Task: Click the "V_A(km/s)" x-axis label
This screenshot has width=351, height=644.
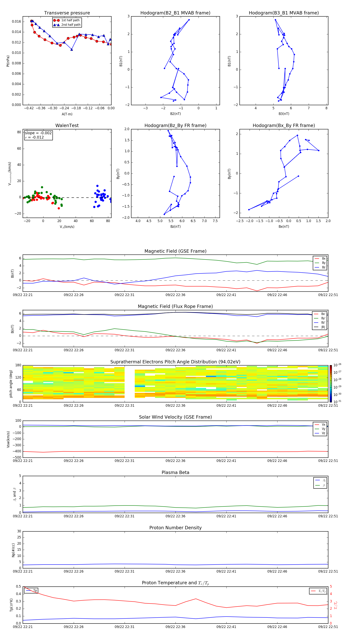Action: click(x=67, y=227)
